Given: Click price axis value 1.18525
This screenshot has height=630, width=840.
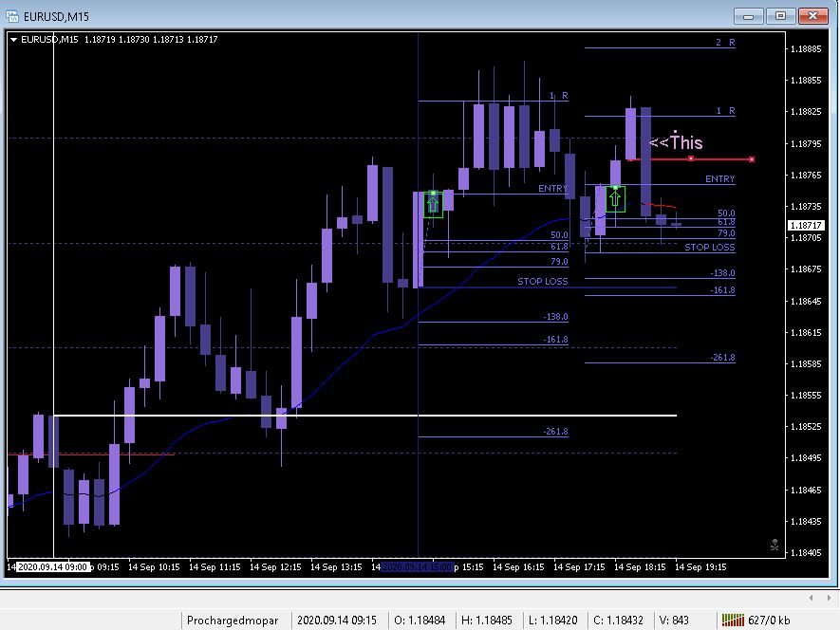Looking at the screenshot, I should [x=806, y=426].
